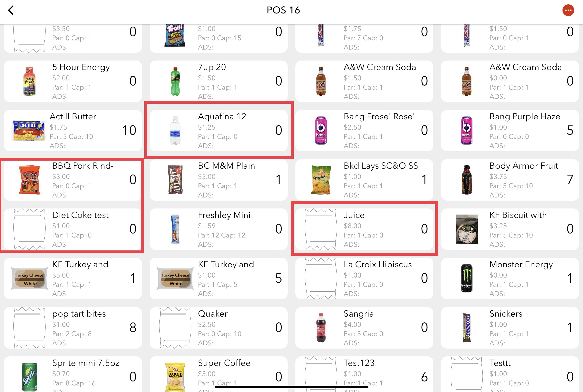
Task: Tap the Bang Purple Haze can icon
Action: (467, 131)
